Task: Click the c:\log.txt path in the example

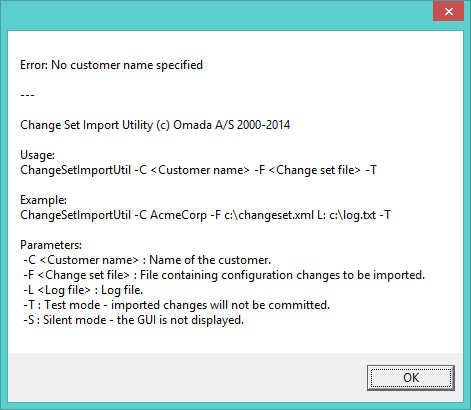Action: click(353, 215)
